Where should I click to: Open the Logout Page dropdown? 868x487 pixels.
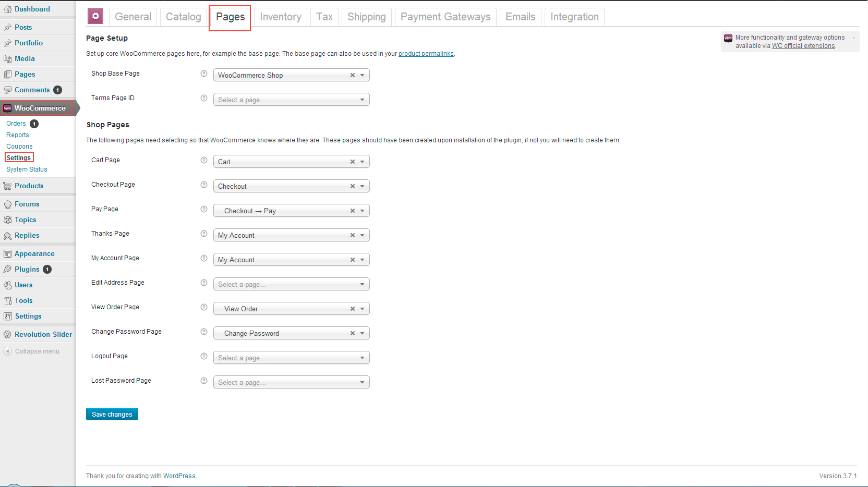(x=292, y=358)
